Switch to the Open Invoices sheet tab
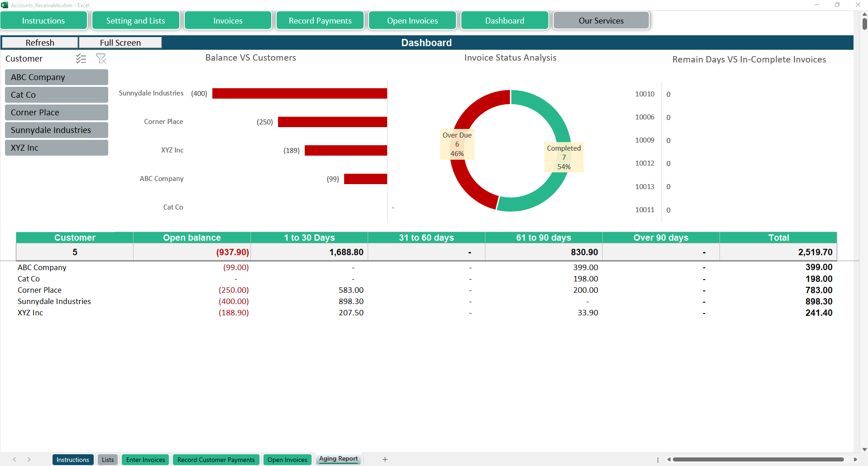The image size is (868, 466). tap(287, 460)
